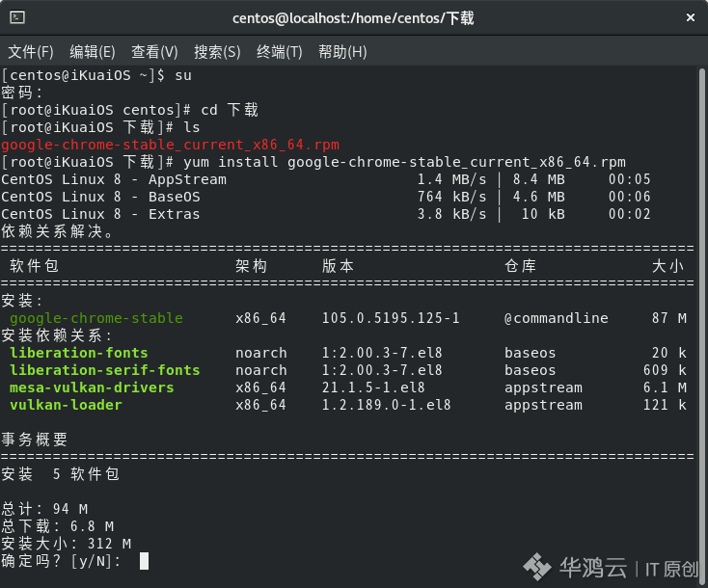Click the vulkan-loader package name
This screenshot has height=588, width=708.
66,405
